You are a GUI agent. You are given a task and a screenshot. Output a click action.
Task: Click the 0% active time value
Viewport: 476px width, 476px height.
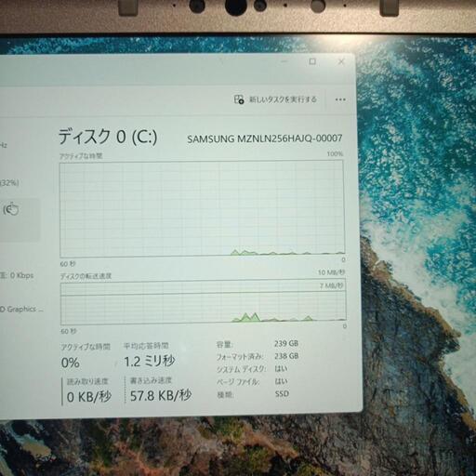[x=71, y=363]
